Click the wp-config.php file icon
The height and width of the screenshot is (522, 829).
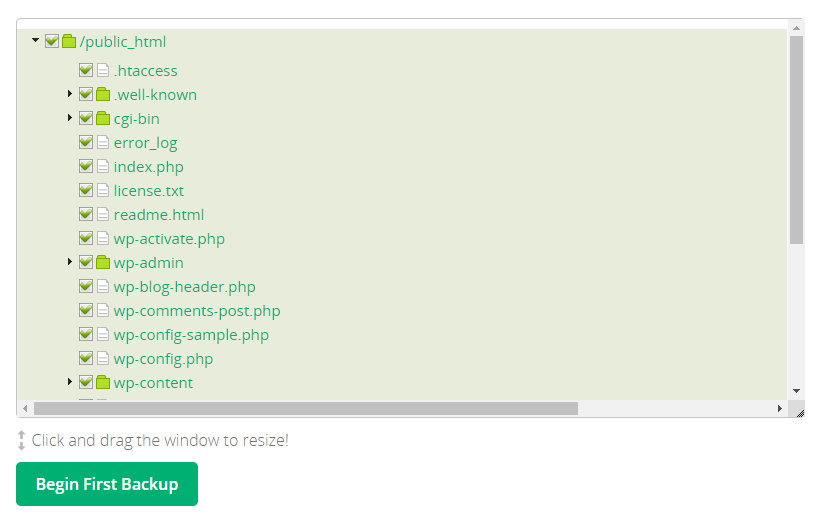click(x=103, y=359)
